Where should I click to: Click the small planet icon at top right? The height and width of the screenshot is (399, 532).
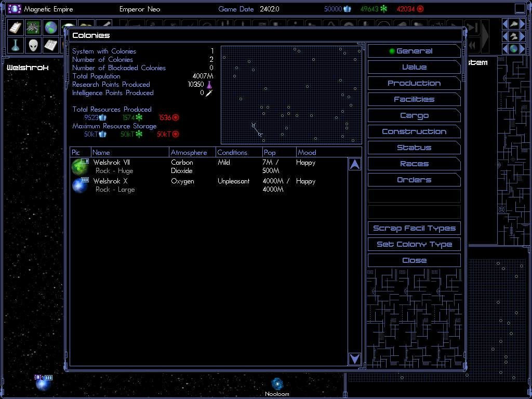point(514,48)
